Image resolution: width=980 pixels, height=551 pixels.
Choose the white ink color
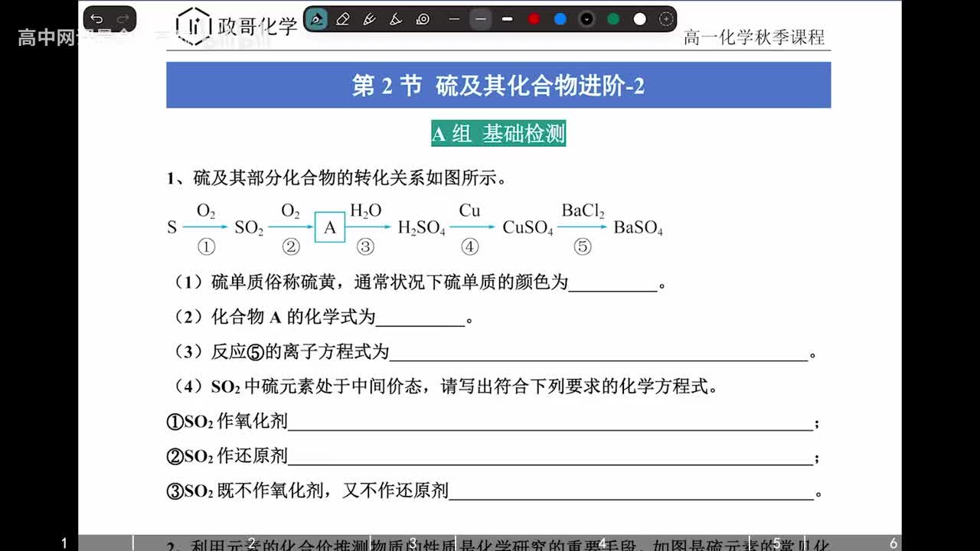click(640, 19)
